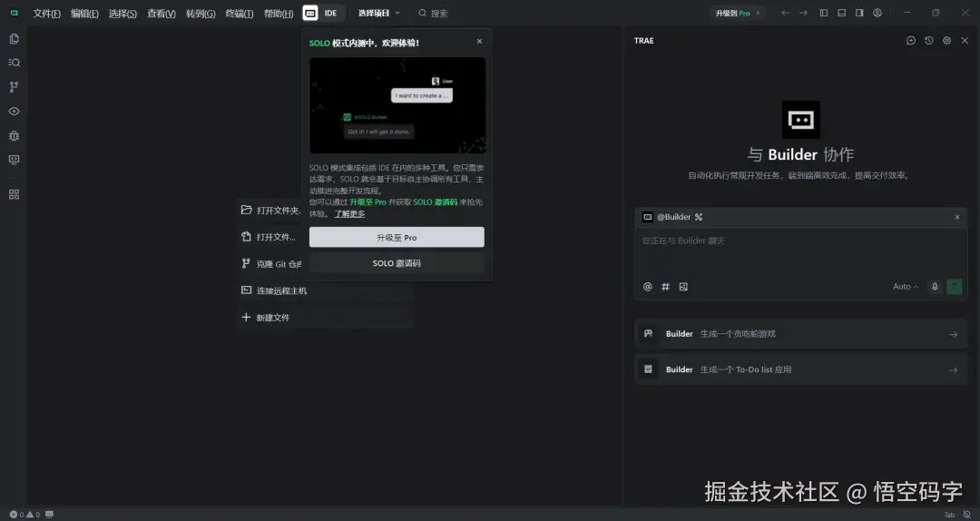980x521 pixels.
Task: Open the user account icon
Action: 877,13
